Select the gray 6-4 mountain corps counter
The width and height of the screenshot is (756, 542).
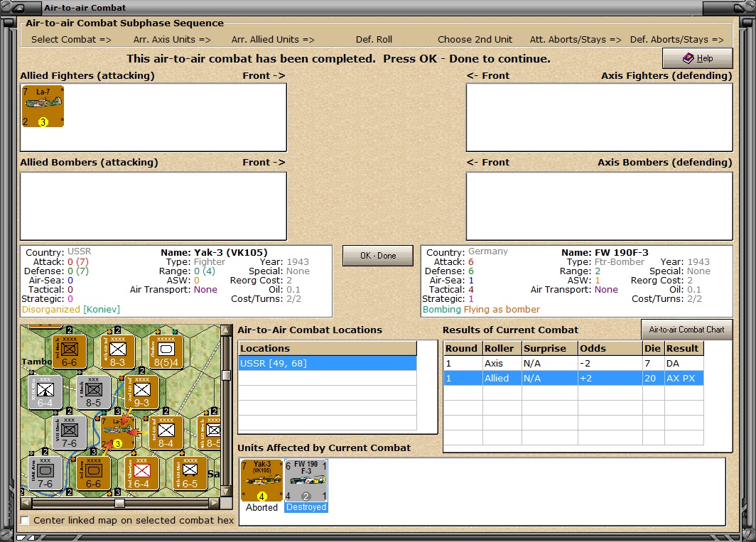pyautogui.click(x=45, y=392)
